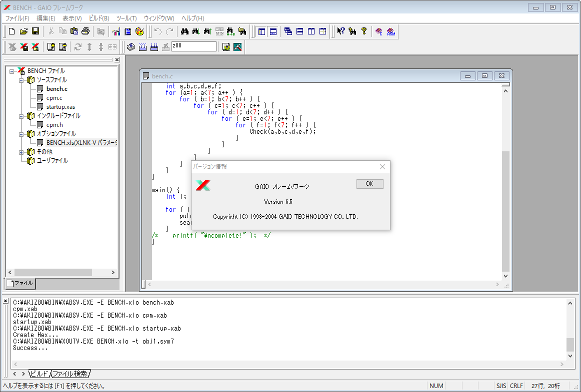
Task: Open the 表示(V) menu
Action: tap(72, 18)
